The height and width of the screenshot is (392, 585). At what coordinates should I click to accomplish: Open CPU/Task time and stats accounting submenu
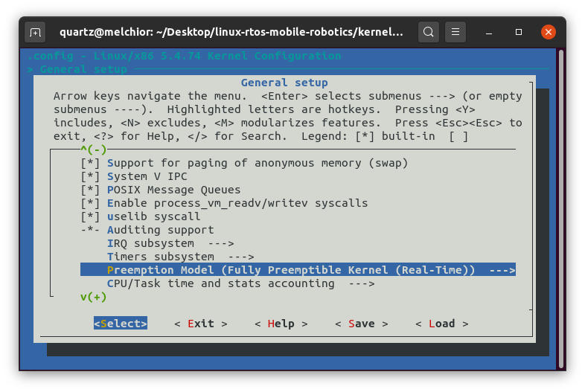click(240, 283)
